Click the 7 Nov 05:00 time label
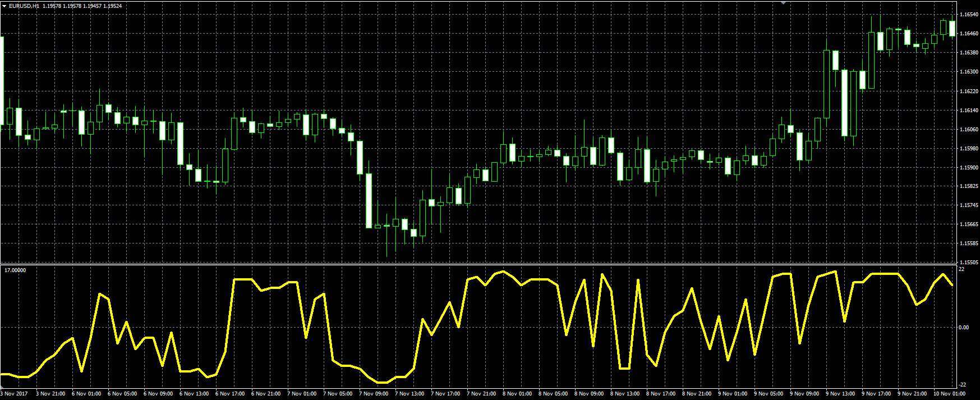The height and width of the screenshot is (400, 980). (338, 394)
